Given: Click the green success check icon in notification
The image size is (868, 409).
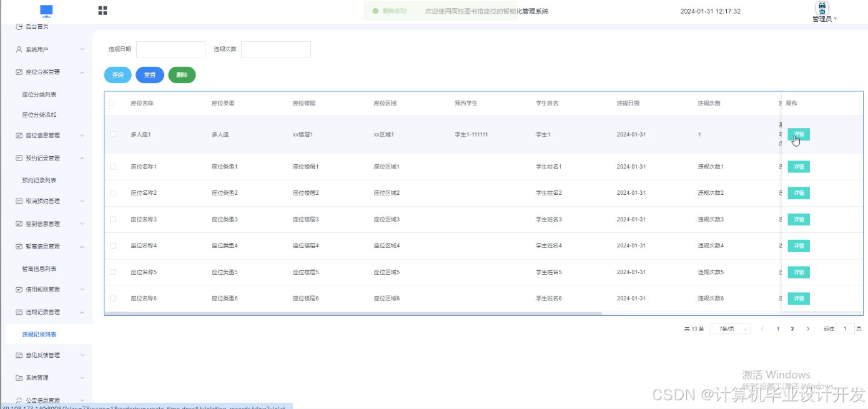Looking at the screenshot, I should tap(375, 11).
